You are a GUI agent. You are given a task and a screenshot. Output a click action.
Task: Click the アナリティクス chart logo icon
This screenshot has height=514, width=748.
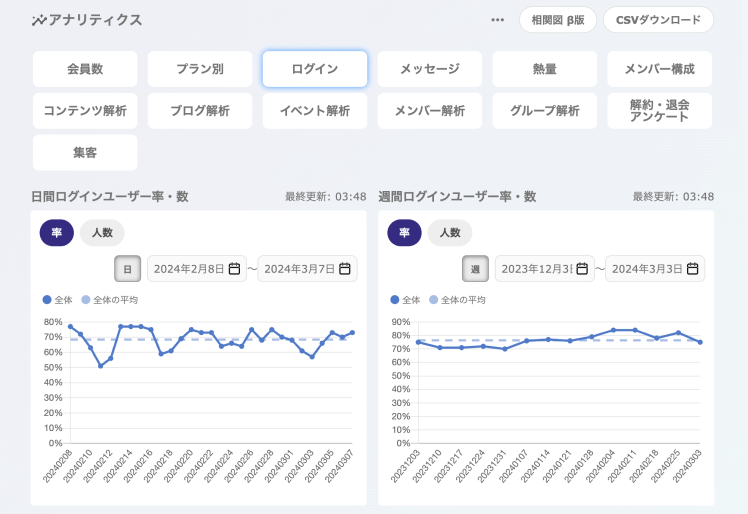pyautogui.click(x=38, y=20)
